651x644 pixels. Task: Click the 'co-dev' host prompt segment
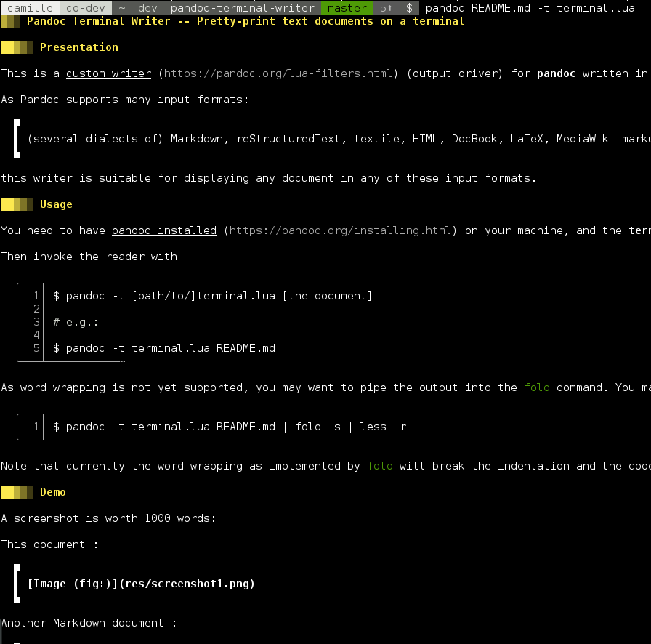(x=86, y=8)
